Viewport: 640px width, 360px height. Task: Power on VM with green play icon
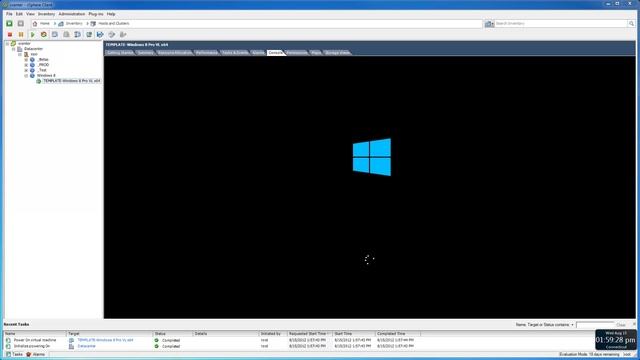[x=32, y=35]
